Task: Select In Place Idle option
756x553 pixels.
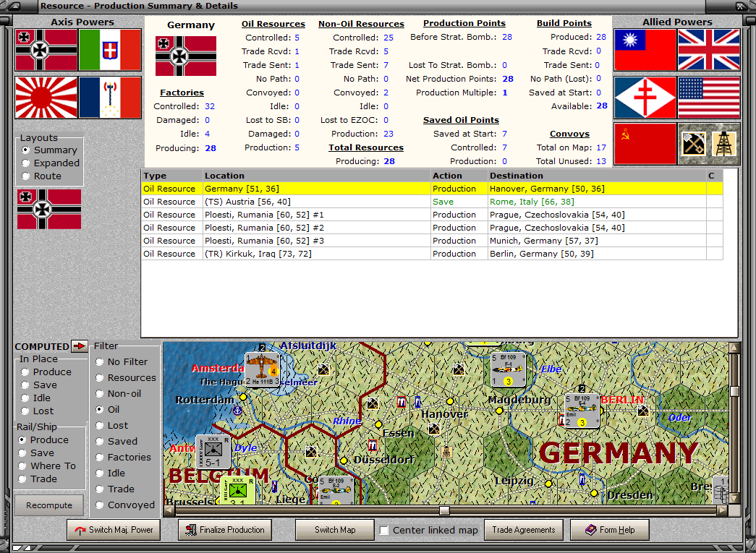Action: tap(35, 398)
